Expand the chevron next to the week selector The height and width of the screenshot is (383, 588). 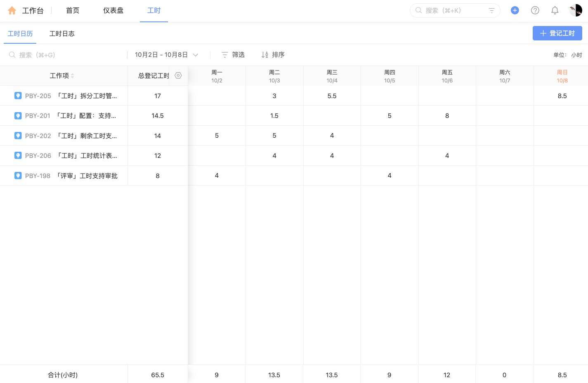click(x=195, y=54)
